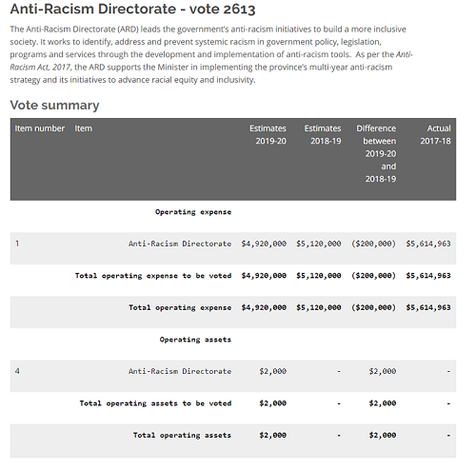Select the Item number column header
Image resolution: width=476 pixels, height=469 pixels.
(40, 128)
